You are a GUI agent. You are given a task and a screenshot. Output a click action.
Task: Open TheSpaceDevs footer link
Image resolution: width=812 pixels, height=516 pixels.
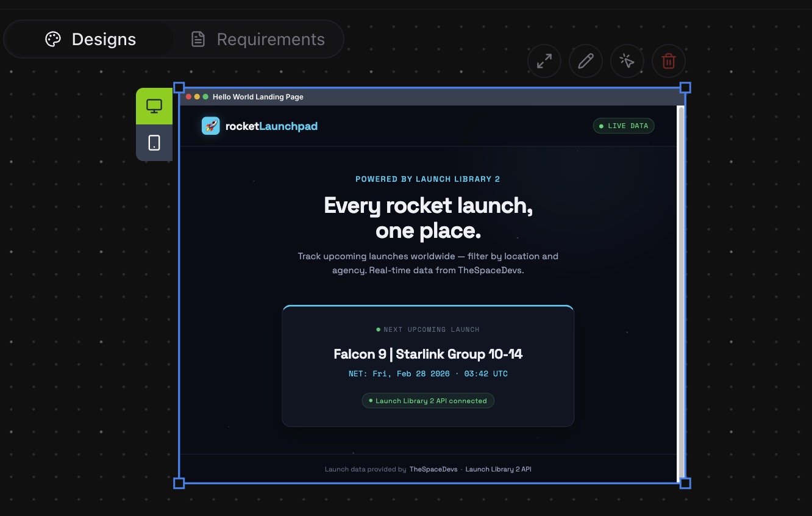433,469
